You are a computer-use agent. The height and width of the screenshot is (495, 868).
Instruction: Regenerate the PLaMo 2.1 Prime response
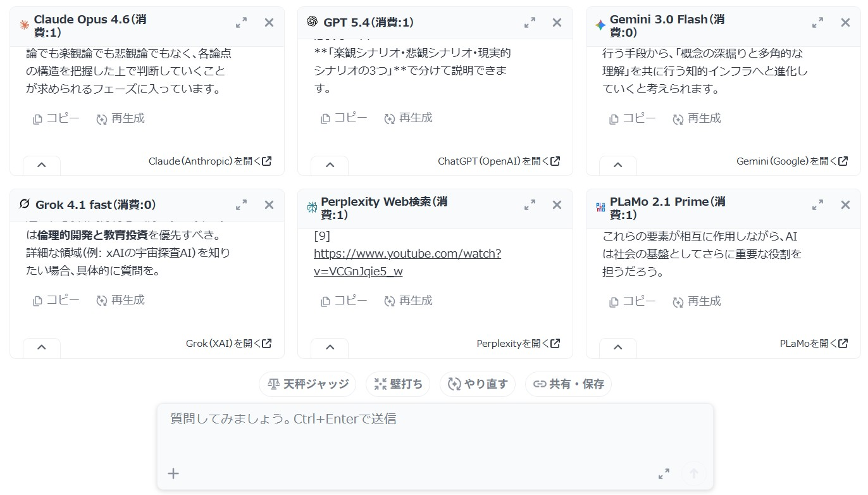[x=697, y=301]
